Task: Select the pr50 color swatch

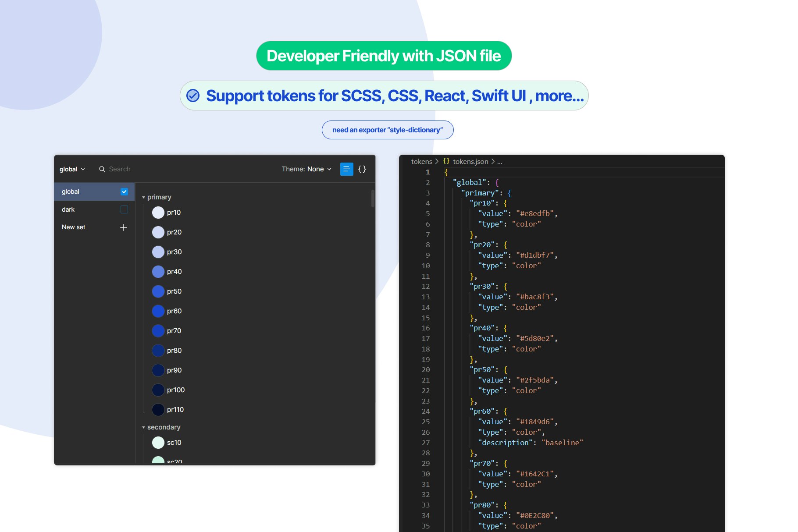Action: (158, 291)
